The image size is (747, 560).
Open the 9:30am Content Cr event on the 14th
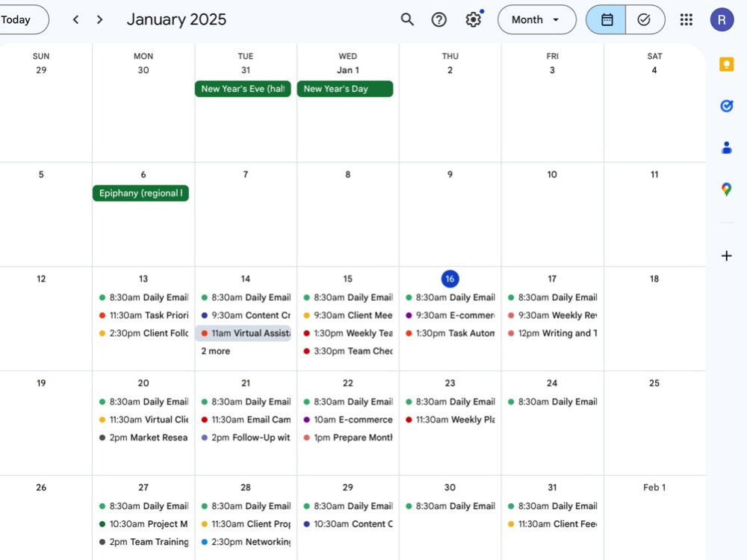[x=246, y=315]
